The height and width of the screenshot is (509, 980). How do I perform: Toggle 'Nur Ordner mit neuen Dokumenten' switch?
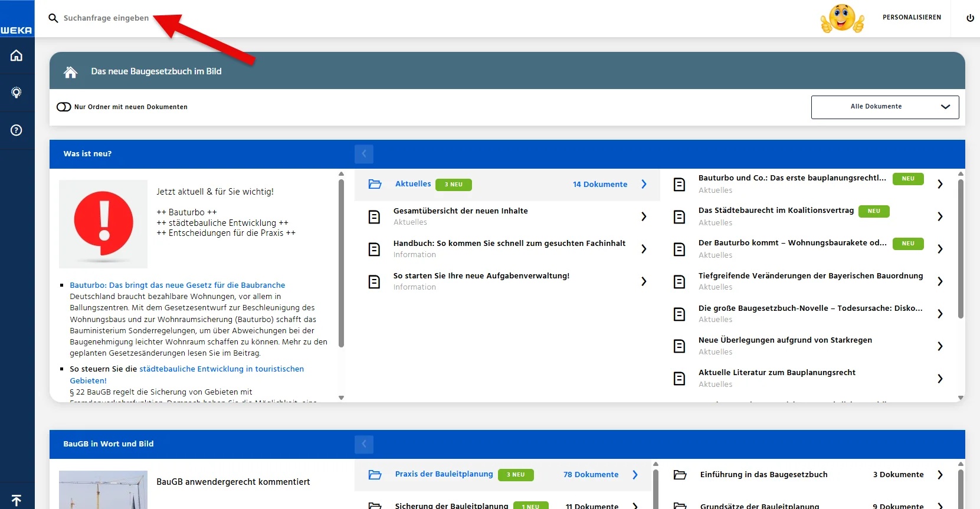pos(64,107)
